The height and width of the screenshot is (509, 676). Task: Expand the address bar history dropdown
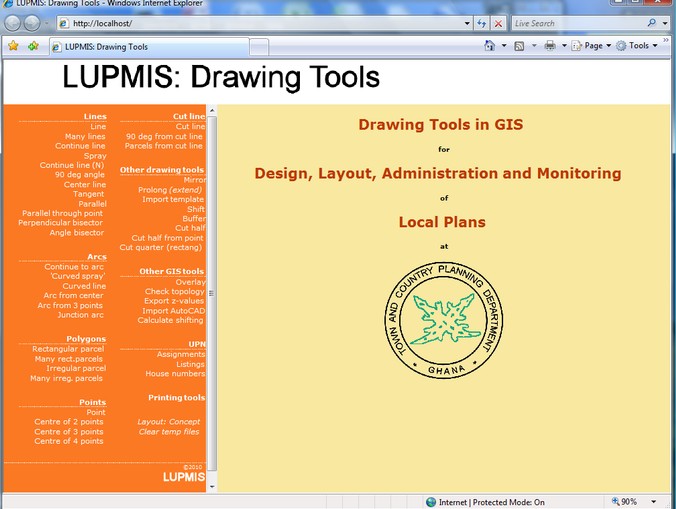tap(466, 23)
